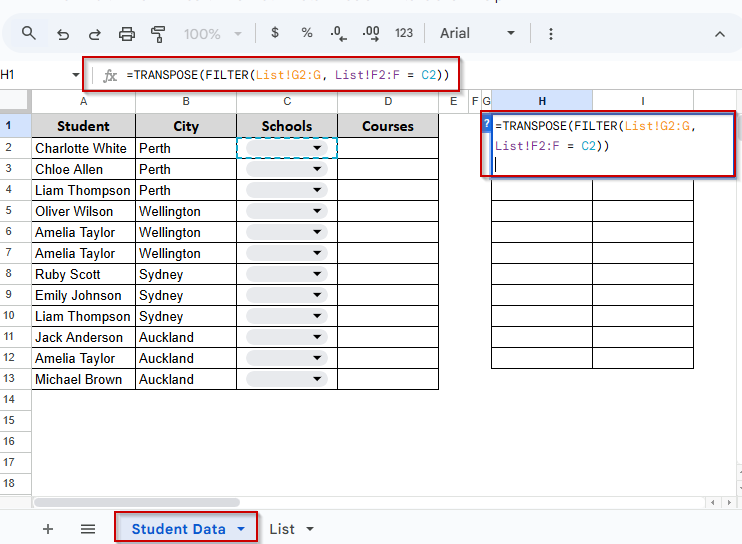Click the formula bar input
Image resolution: width=742 pixels, height=544 pixels.
(x=288, y=75)
